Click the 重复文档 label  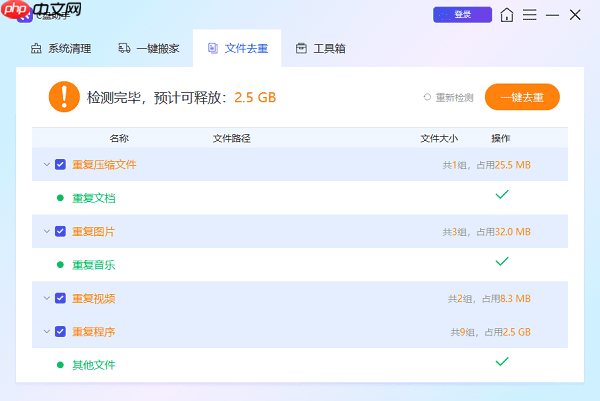pyautogui.click(x=94, y=198)
